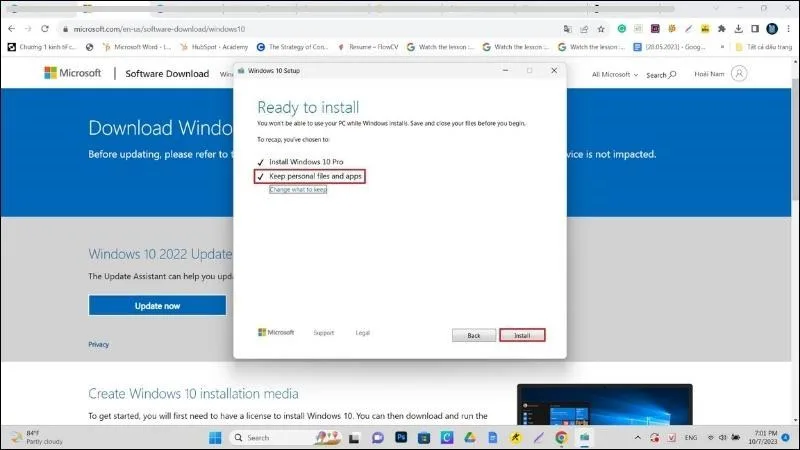This screenshot has height=450, width=800.
Task: Click the volume tray icon
Action: click(722, 438)
